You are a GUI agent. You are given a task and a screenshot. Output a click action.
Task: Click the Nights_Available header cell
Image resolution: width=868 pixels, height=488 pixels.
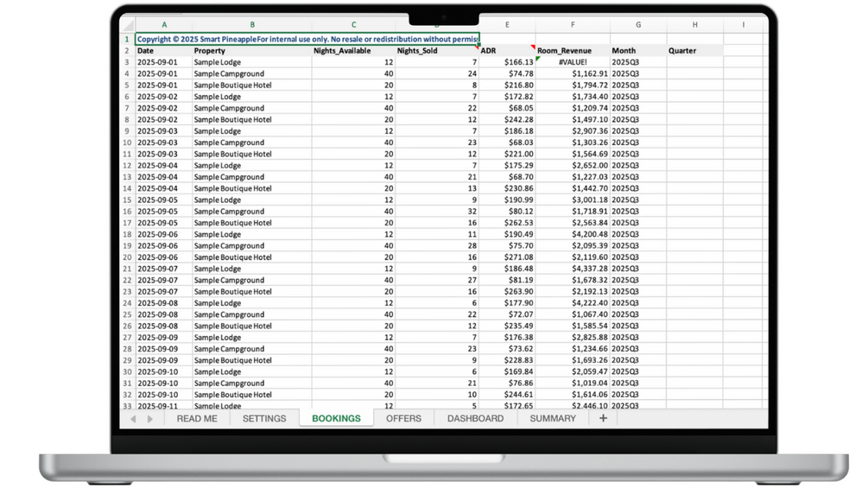click(354, 51)
